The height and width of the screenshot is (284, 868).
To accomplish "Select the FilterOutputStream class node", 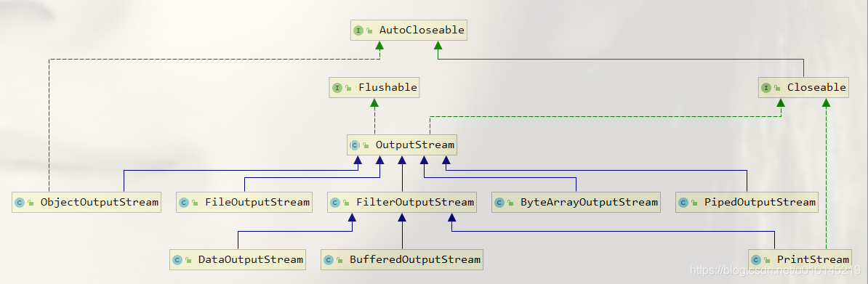I will click(x=402, y=203).
